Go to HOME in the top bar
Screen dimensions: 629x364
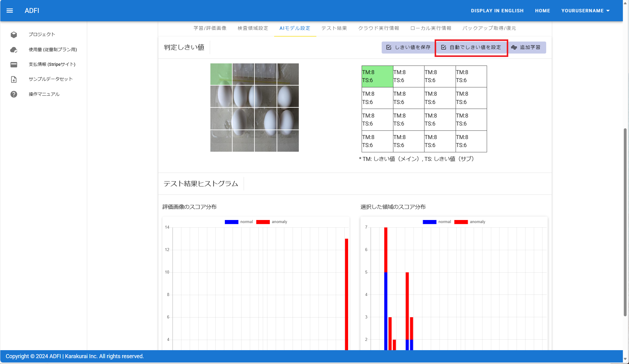point(542,10)
